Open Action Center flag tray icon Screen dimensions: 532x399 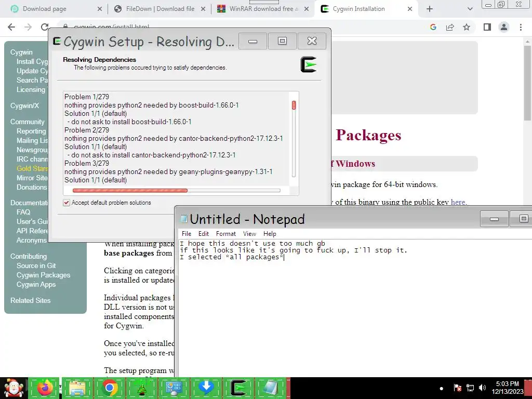[x=457, y=388]
